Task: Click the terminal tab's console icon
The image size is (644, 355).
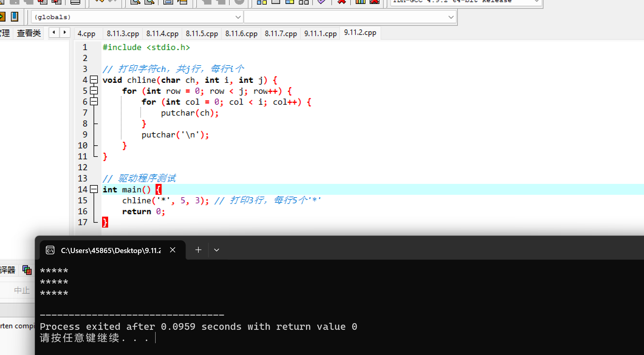Action: (50, 250)
